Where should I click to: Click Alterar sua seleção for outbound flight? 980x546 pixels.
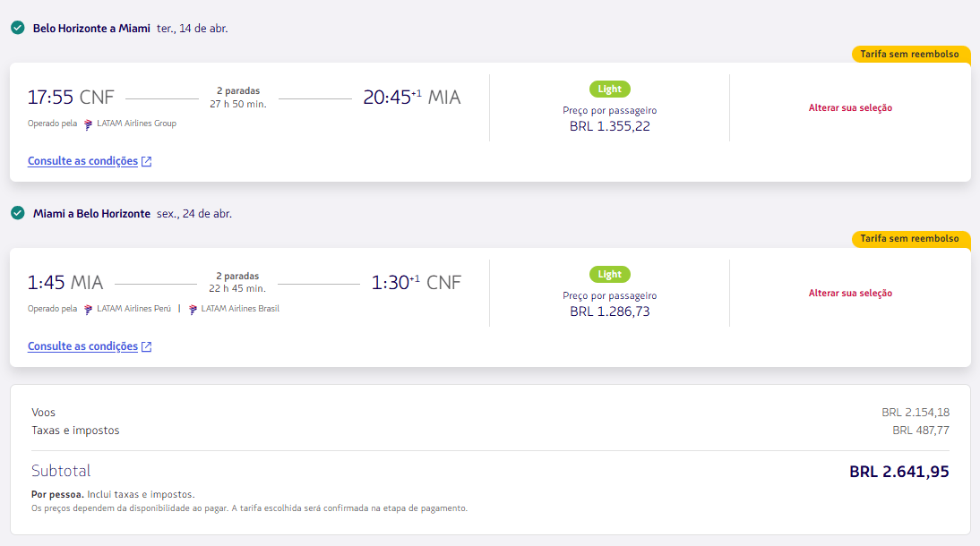point(850,108)
